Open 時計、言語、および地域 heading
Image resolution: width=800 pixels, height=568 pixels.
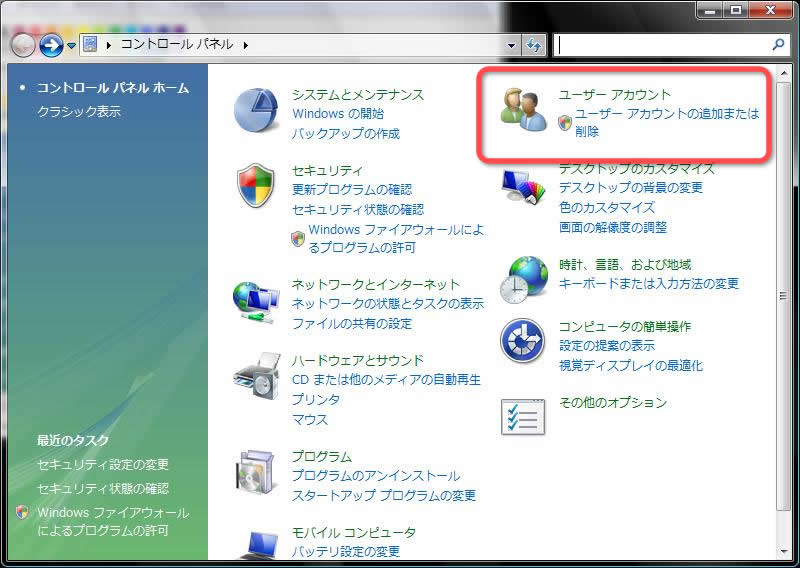[x=625, y=265]
